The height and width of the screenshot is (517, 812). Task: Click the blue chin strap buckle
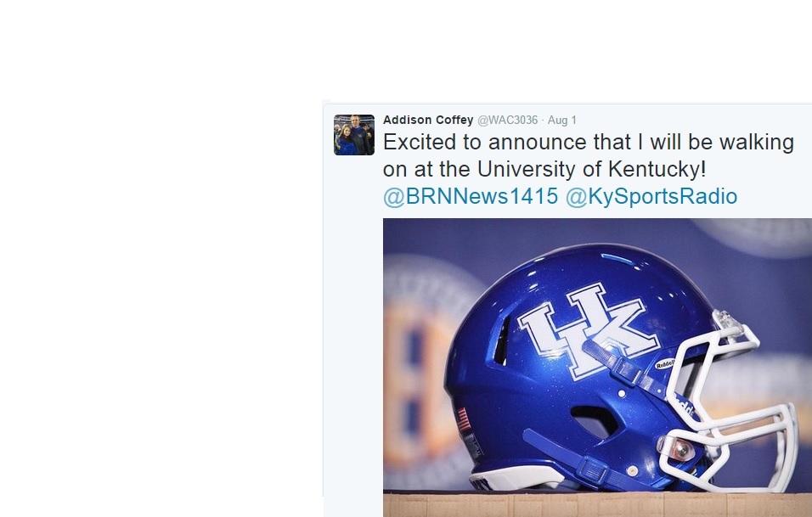[x=592, y=469]
